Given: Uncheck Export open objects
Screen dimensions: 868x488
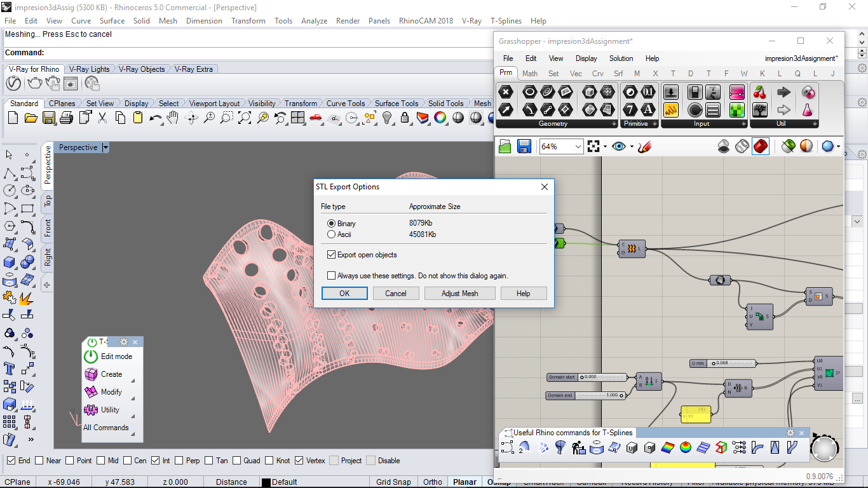Looking at the screenshot, I should (331, 255).
